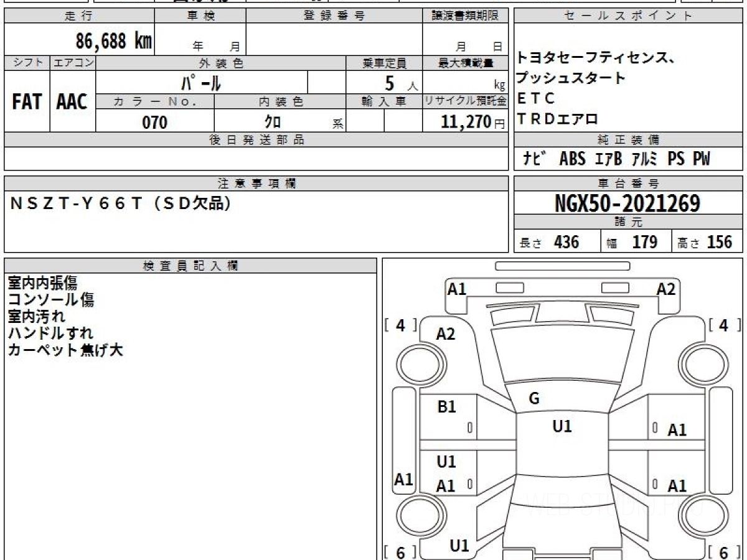
Task: Select the トヨタセーフティセンス sales point line
Action: 595,58
